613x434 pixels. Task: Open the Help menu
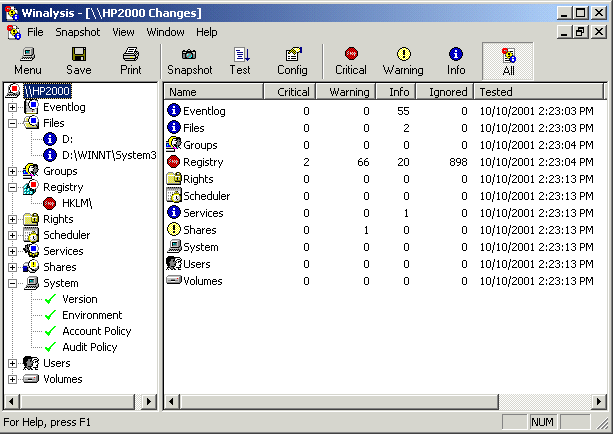pyautogui.click(x=206, y=32)
